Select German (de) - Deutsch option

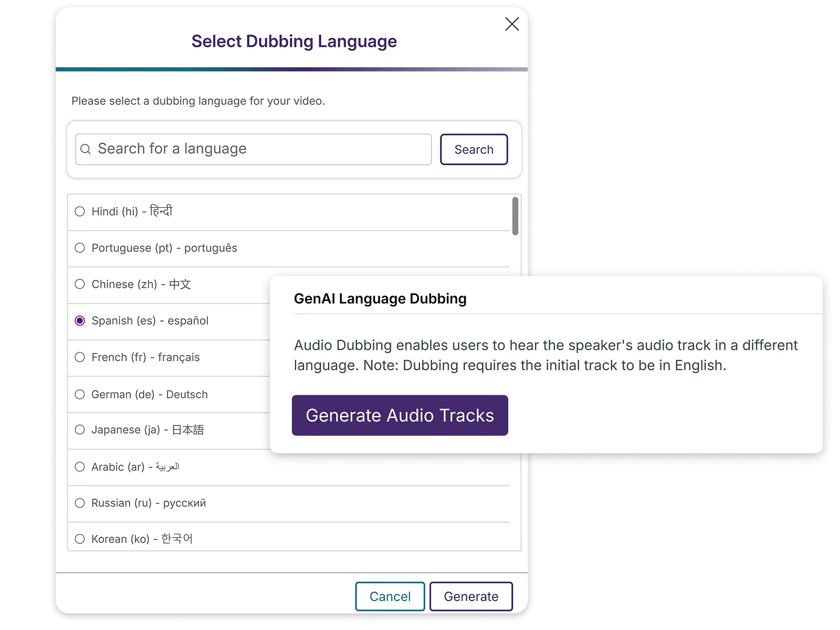click(x=80, y=394)
